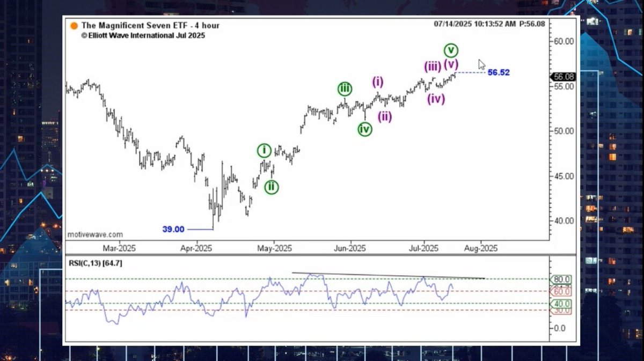Click the purple (iv) subwave label
Image resolution: width=644 pixels, height=361 pixels.
(436, 99)
